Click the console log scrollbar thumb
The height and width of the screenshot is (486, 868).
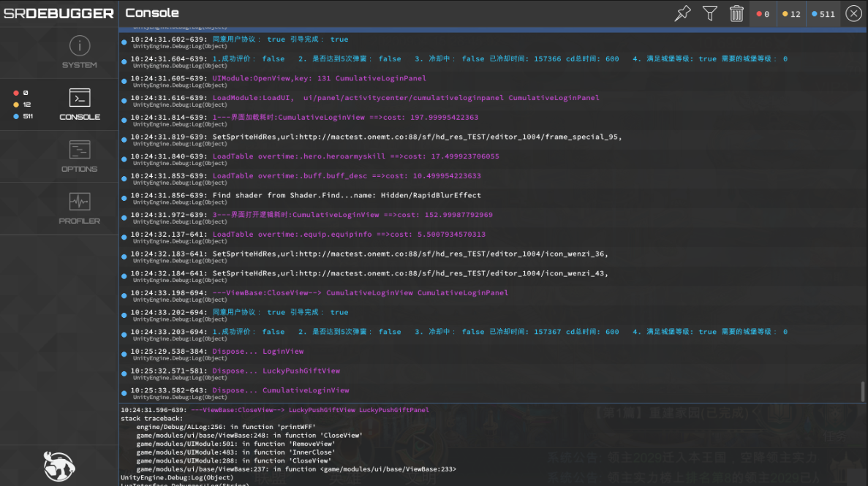(862, 391)
